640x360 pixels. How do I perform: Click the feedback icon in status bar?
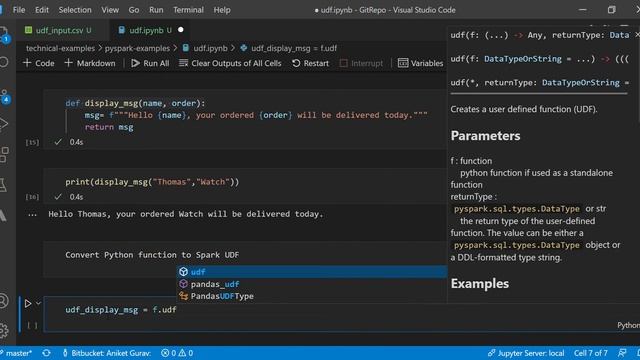622,353
